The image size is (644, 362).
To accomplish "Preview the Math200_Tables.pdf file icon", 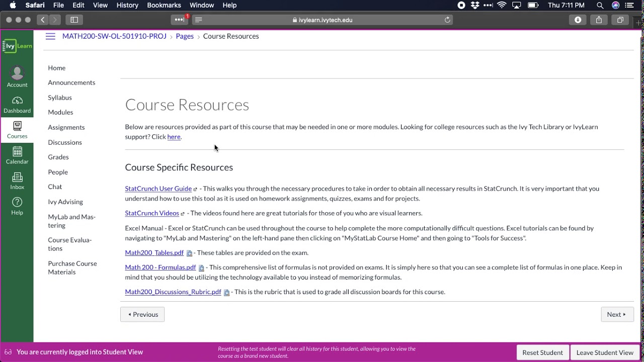I will point(189,253).
